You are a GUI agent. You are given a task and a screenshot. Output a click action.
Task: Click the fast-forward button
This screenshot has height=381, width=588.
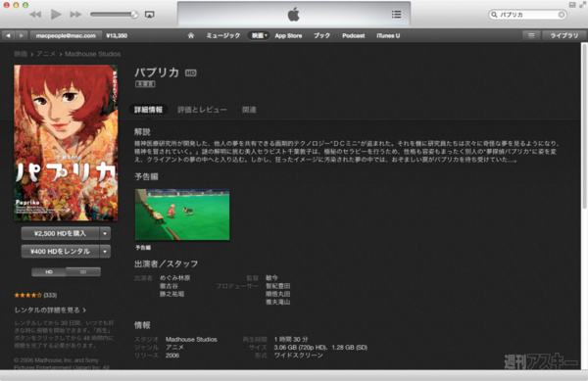75,15
